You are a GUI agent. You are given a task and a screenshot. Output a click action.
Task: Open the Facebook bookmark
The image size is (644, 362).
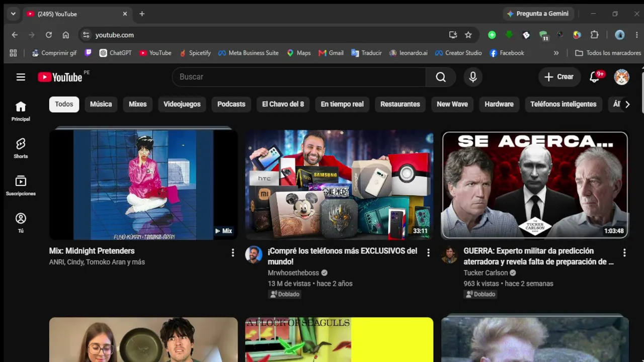click(507, 53)
